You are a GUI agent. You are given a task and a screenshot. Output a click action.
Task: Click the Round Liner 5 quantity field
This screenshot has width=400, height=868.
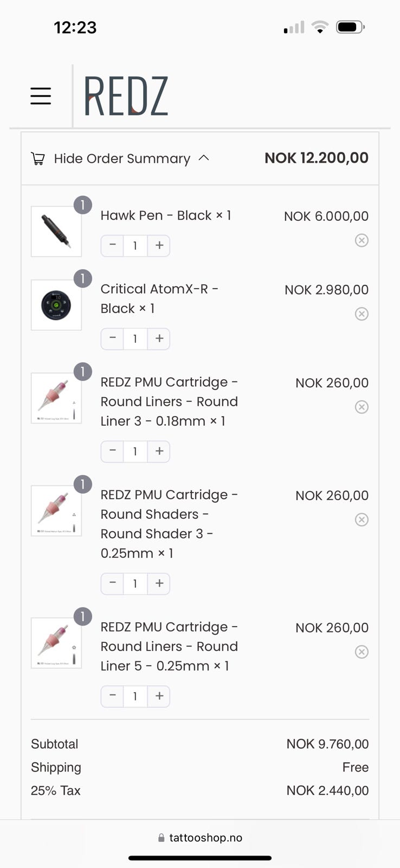point(135,696)
